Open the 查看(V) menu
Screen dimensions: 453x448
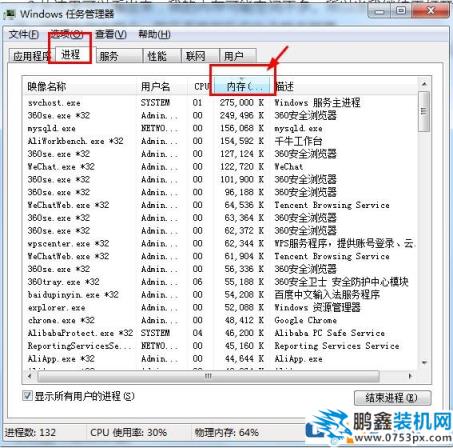pos(111,34)
